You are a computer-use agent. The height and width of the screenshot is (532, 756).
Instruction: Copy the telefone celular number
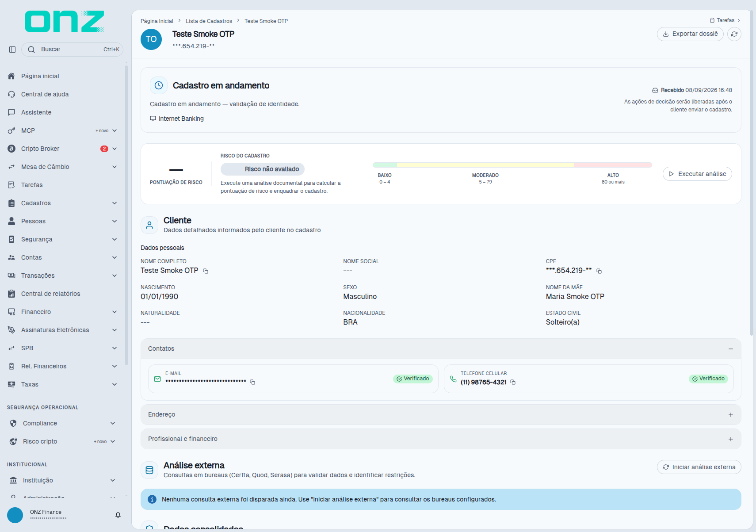(x=513, y=382)
